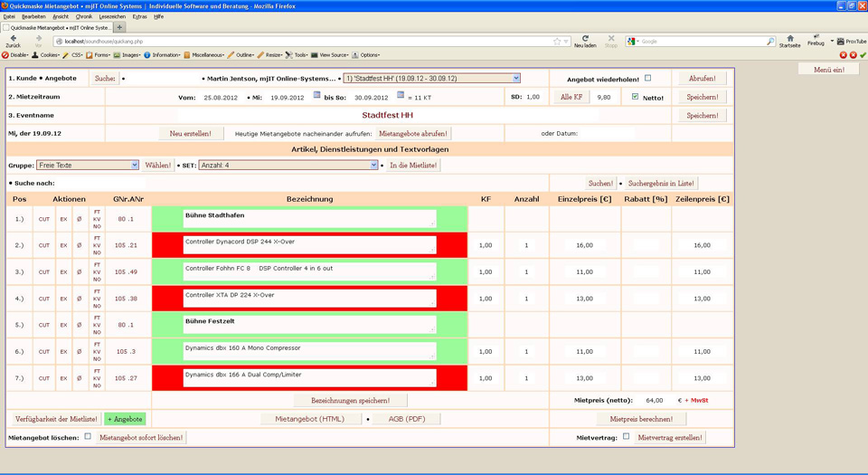Go to Startseite home icon
868x475 pixels.
pyautogui.click(x=790, y=38)
